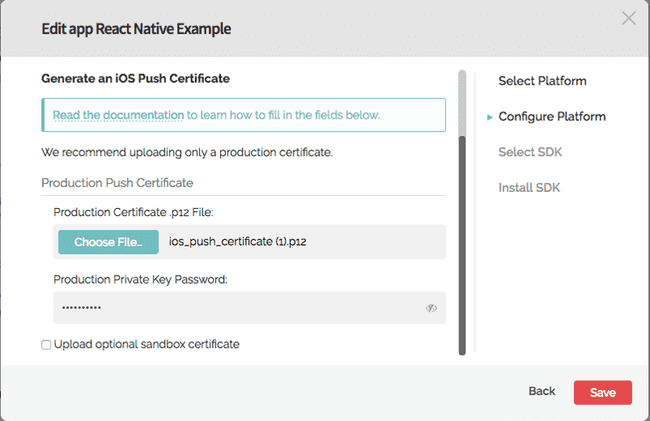650x421 pixels.
Task: Click the Choose File button
Action: [108, 242]
